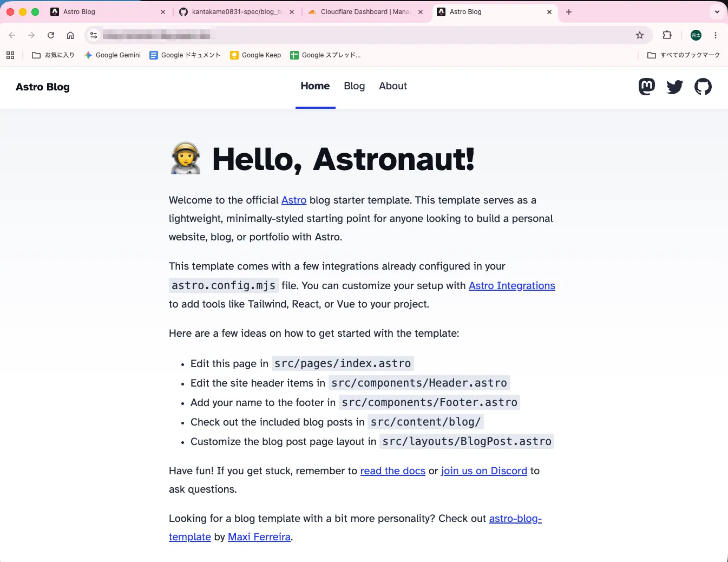
Task: Open the Twitter bird icon link
Action: click(x=675, y=87)
